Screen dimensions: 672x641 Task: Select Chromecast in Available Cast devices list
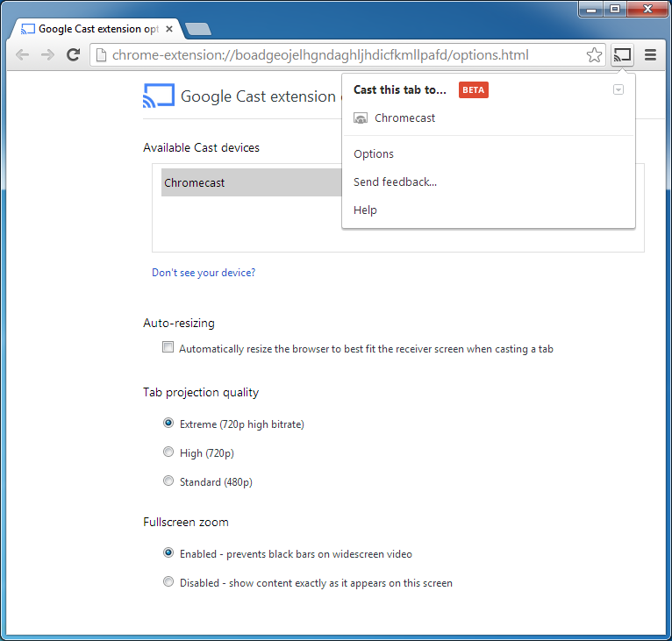[x=252, y=182]
